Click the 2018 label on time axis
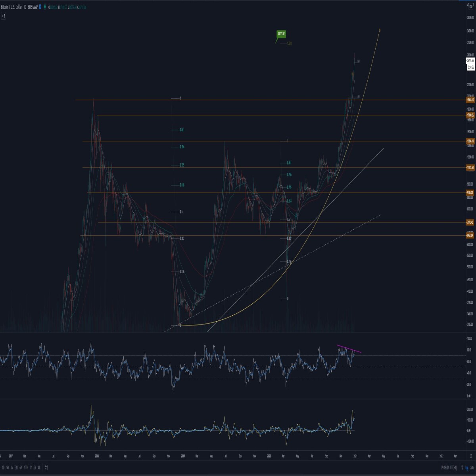 click(x=96, y=456)
